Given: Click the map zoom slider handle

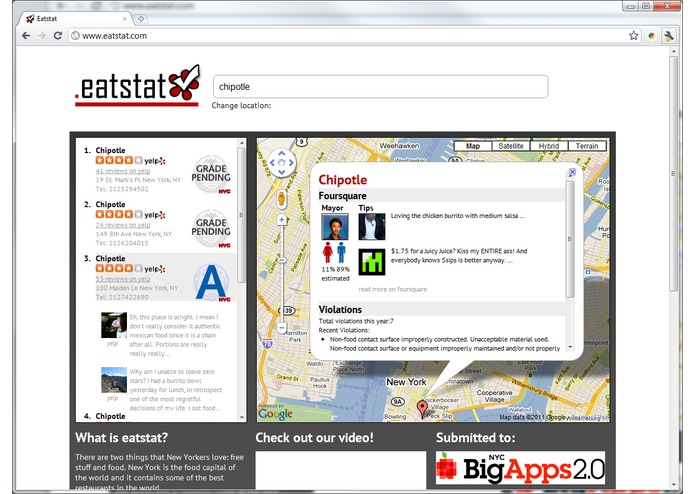Looking at the screenshot, I should 281,261.
